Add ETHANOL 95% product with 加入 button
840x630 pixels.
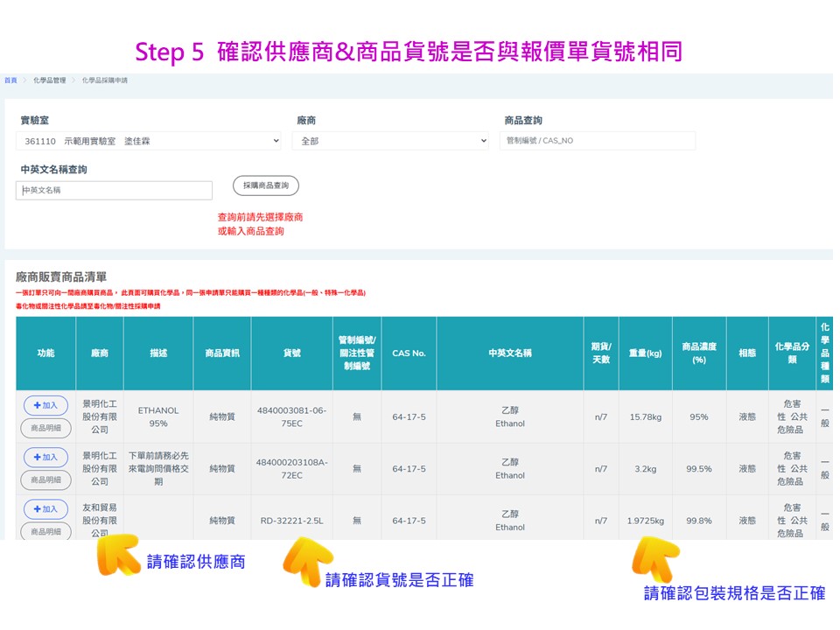45,405
